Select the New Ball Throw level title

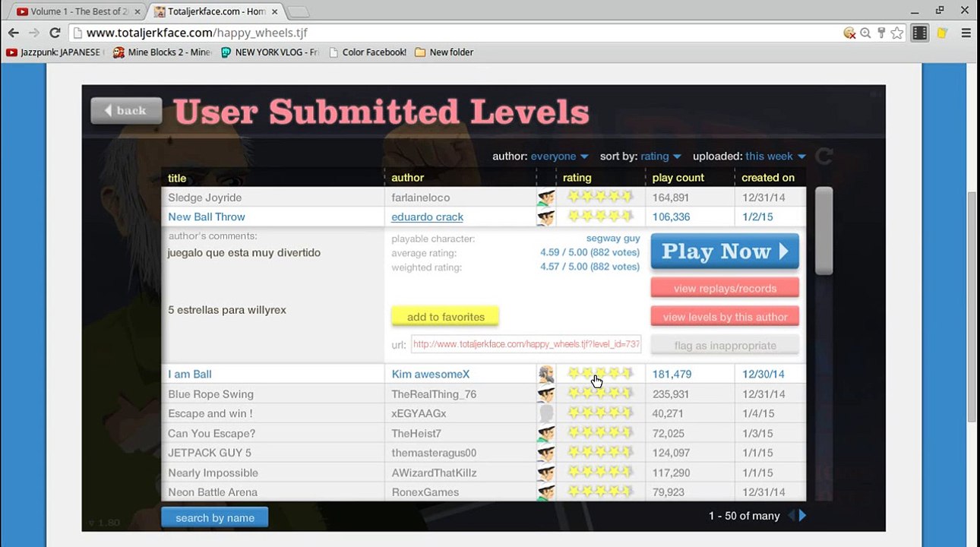click(207, 217)
